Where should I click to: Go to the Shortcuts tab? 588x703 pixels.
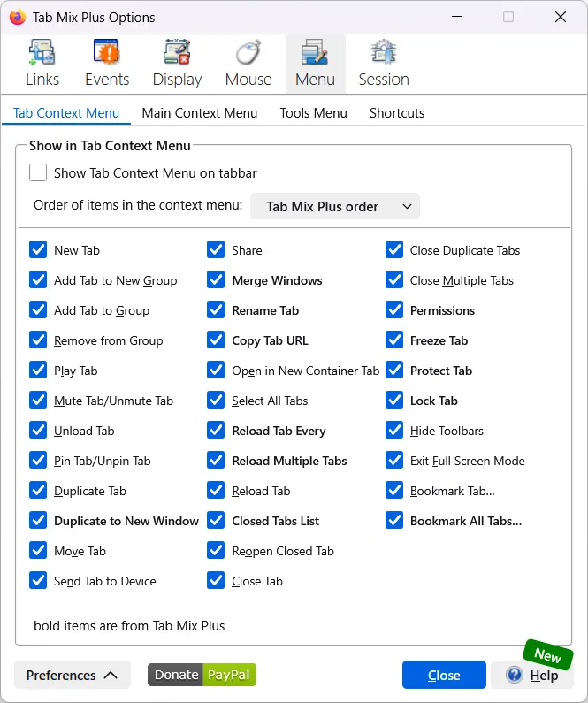point(397,113)
